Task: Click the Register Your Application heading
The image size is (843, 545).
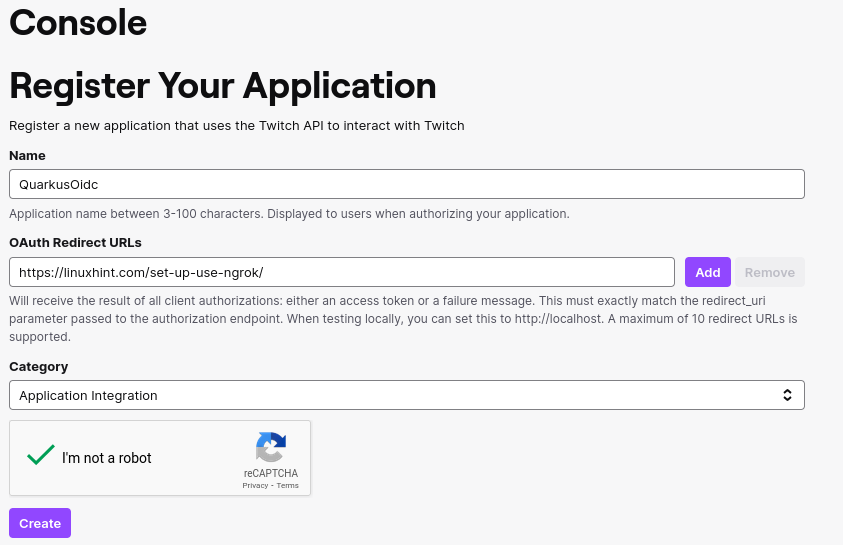Action: pyautogui.click(x=223, y=86)
